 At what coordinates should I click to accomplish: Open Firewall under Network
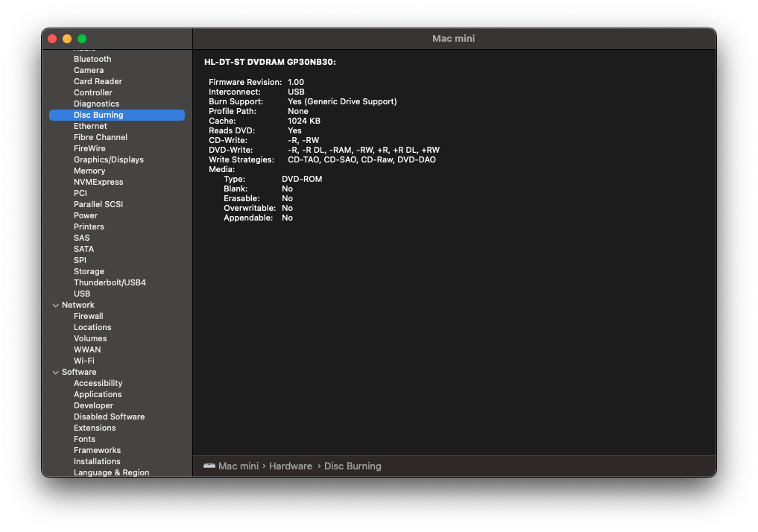click(89, 316)
